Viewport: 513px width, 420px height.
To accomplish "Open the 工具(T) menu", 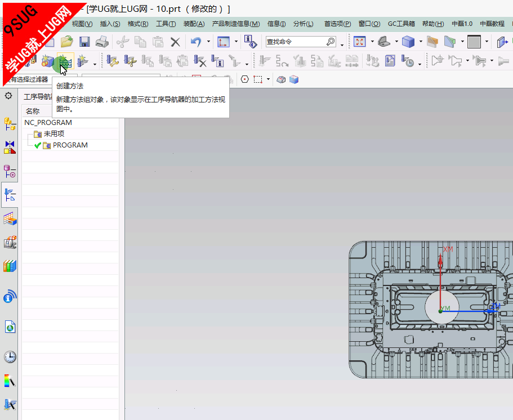I will 166,24.
